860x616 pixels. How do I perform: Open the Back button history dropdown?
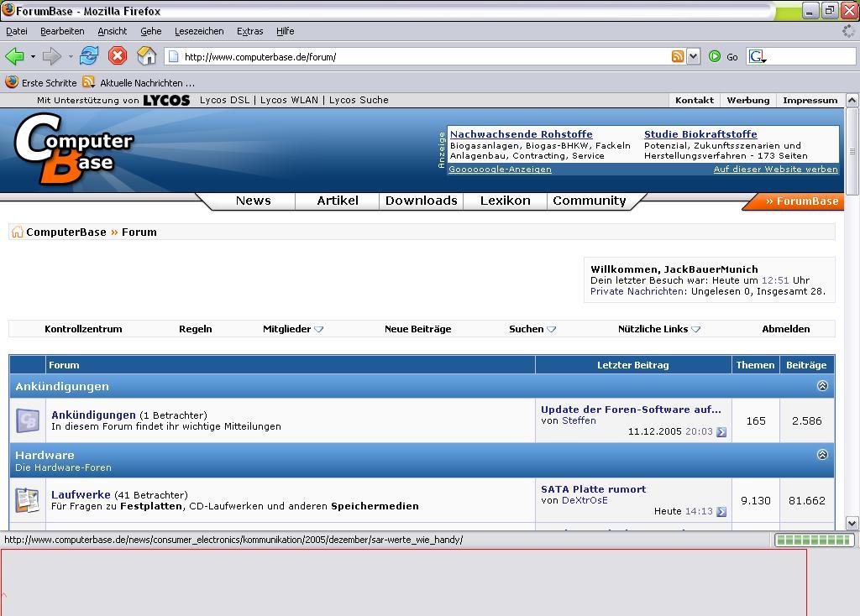coord(33,56)
